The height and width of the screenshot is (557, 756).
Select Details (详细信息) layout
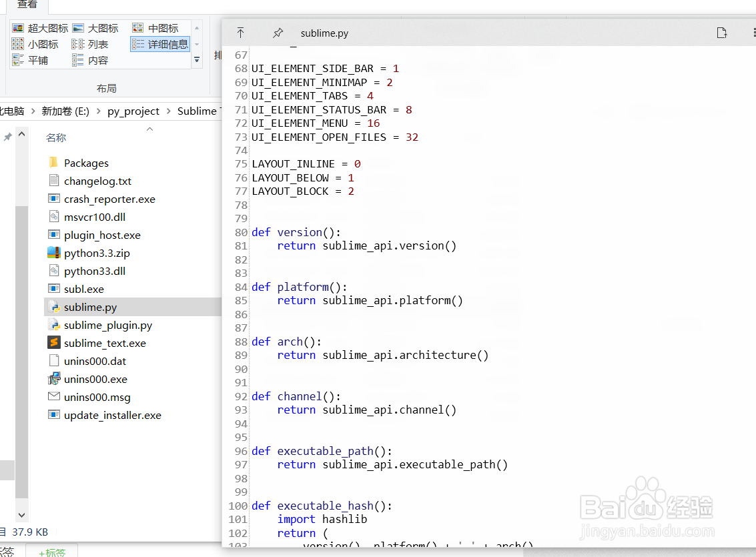[x=161, y=44]
